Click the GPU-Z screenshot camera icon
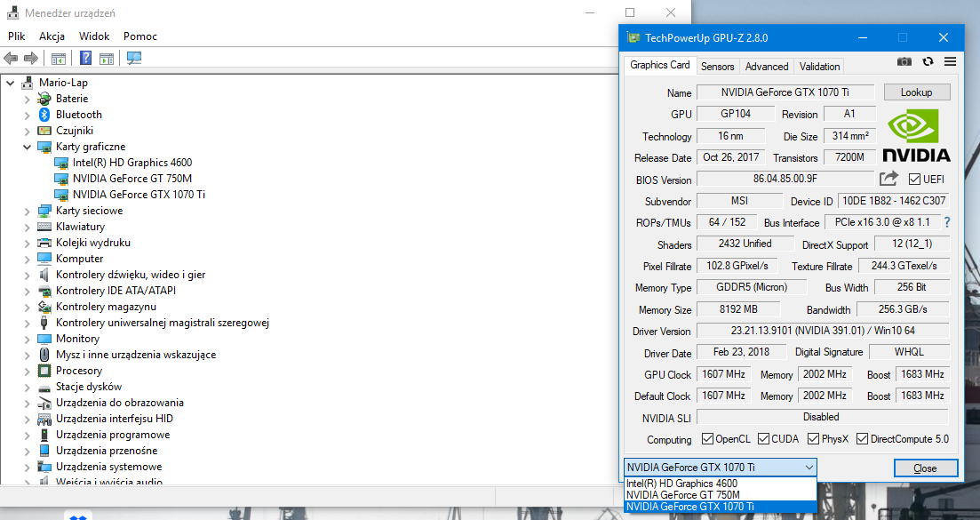This screenshot has height=520, width=980. 904,62
